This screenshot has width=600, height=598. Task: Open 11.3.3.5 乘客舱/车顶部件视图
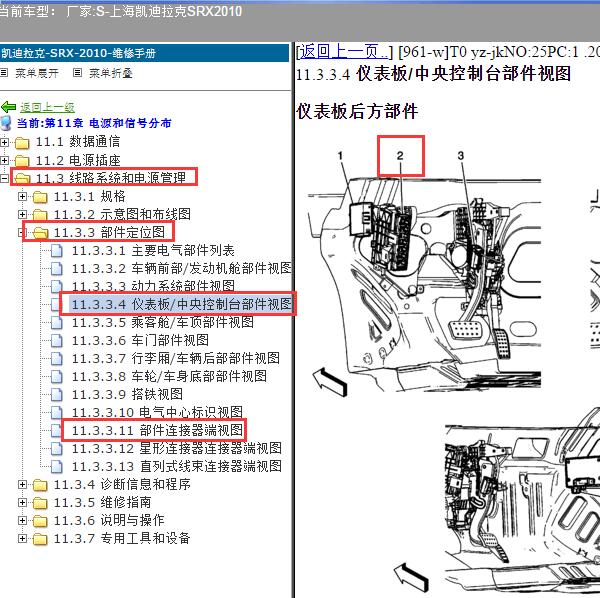pyautogui.click(x=163, y=323)
